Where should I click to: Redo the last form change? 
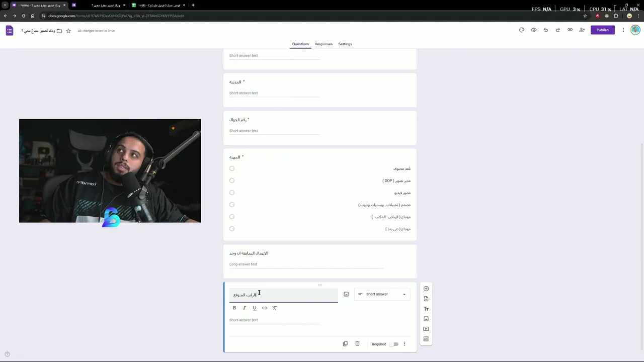558,30
